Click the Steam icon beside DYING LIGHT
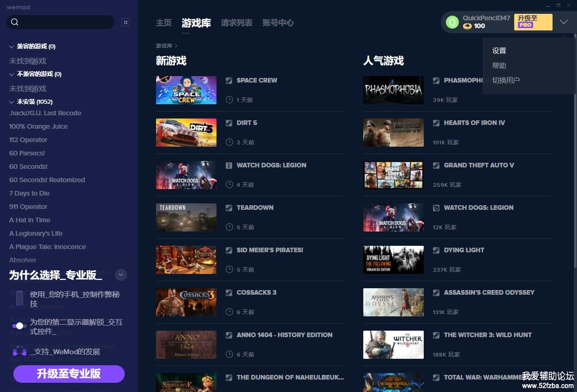This screenshot has height=392, width=577. 436,250
